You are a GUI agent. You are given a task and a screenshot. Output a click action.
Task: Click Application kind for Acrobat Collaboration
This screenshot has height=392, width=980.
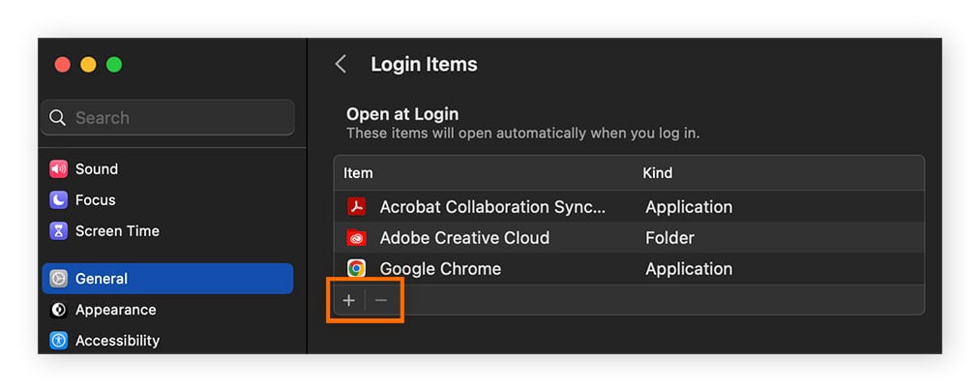click(x=689, y=206)
